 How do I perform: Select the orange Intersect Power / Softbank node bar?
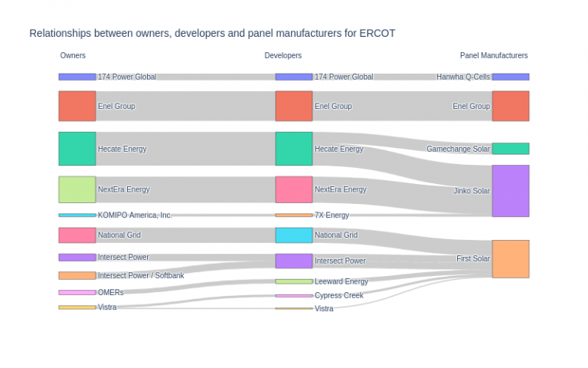pos(77,276)
